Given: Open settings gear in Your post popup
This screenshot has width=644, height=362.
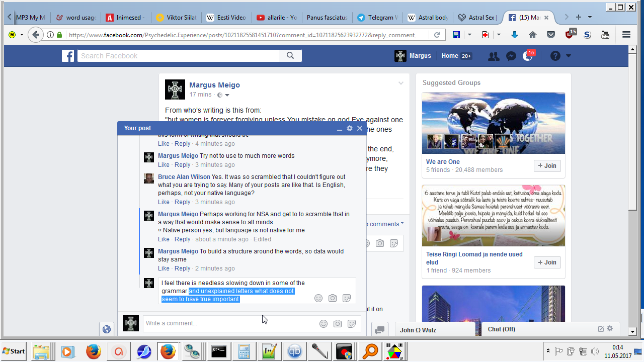Looking at the screenshot, I should (350, 128).
